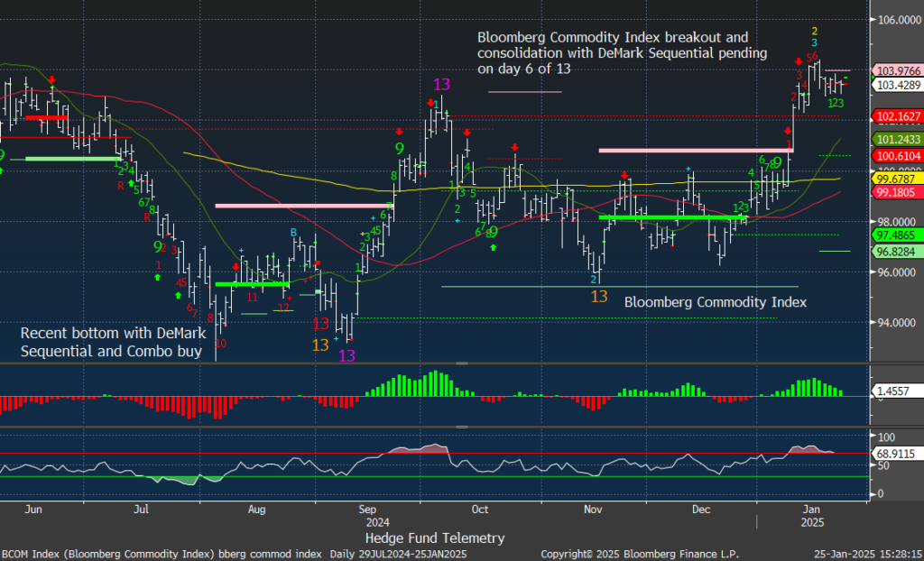
Task: Click the 2024 year label
Action: (x=377, y=523)
